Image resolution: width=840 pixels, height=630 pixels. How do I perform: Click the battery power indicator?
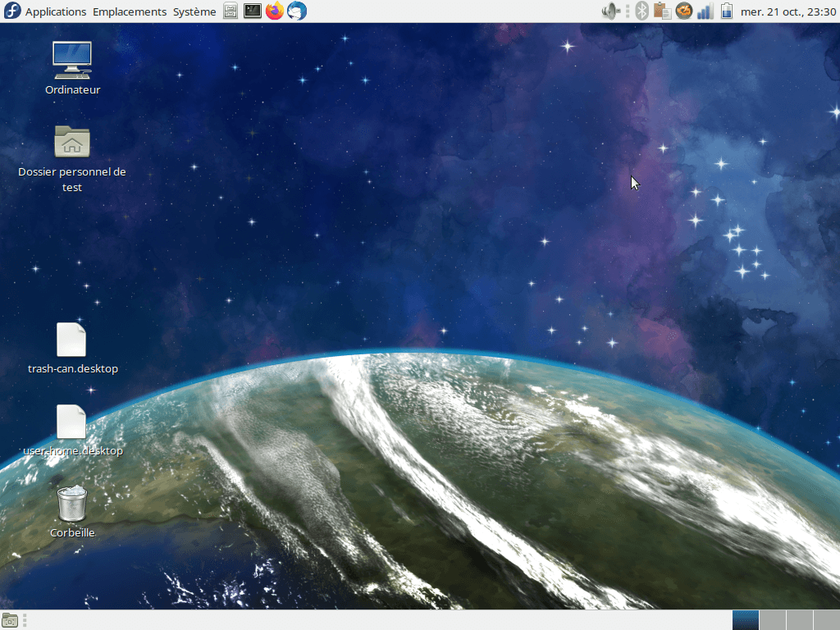pos(727,11)
